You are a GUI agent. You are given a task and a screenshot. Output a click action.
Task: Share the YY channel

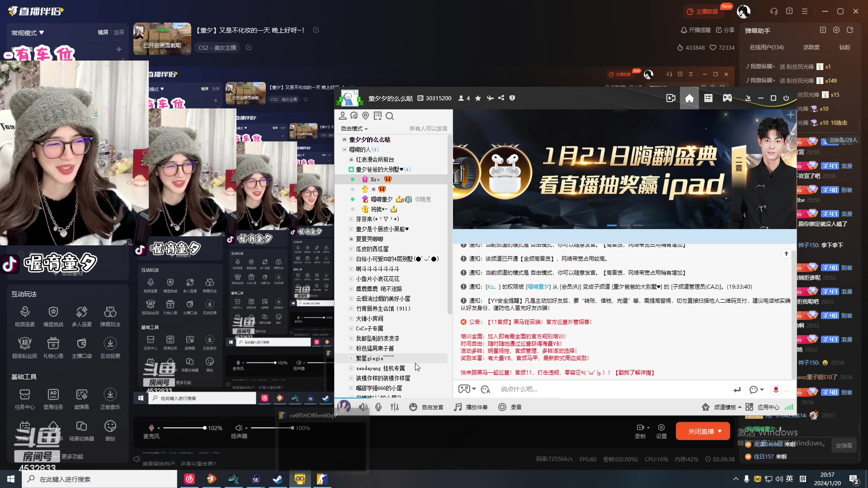[501, 98]
